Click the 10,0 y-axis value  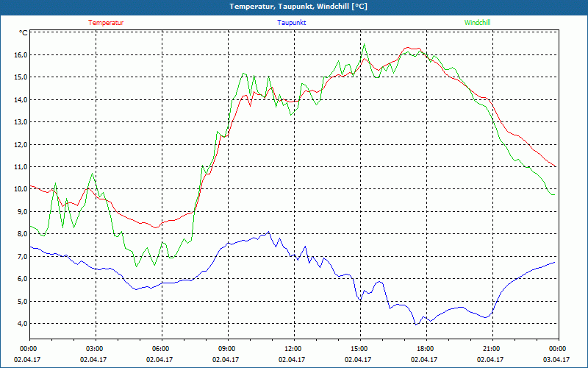(21, 189)
